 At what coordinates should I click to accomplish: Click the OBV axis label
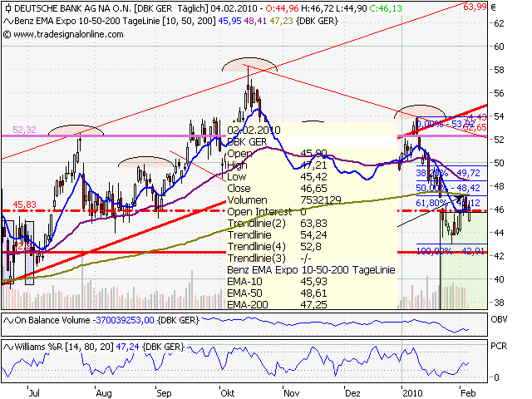499,319
